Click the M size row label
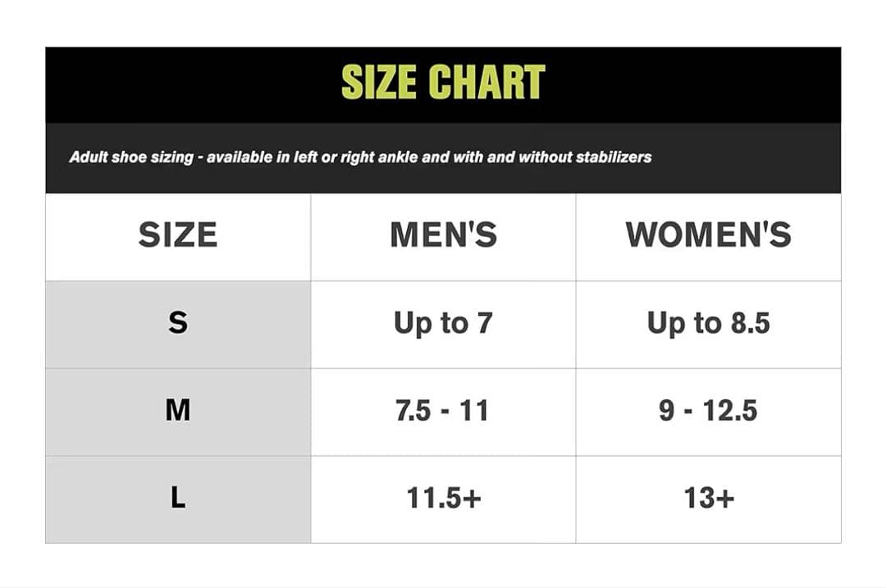The image size is (886, 588). (x=178, y=410)
